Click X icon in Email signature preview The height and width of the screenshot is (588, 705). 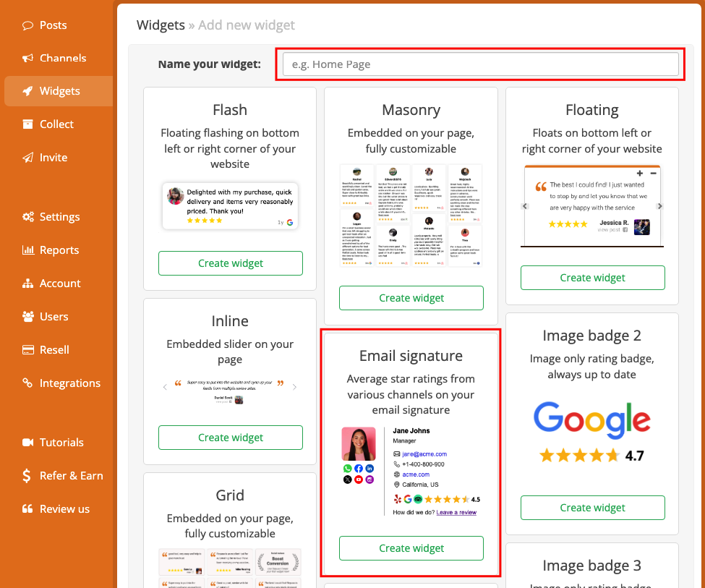click(x=348, y=480)
